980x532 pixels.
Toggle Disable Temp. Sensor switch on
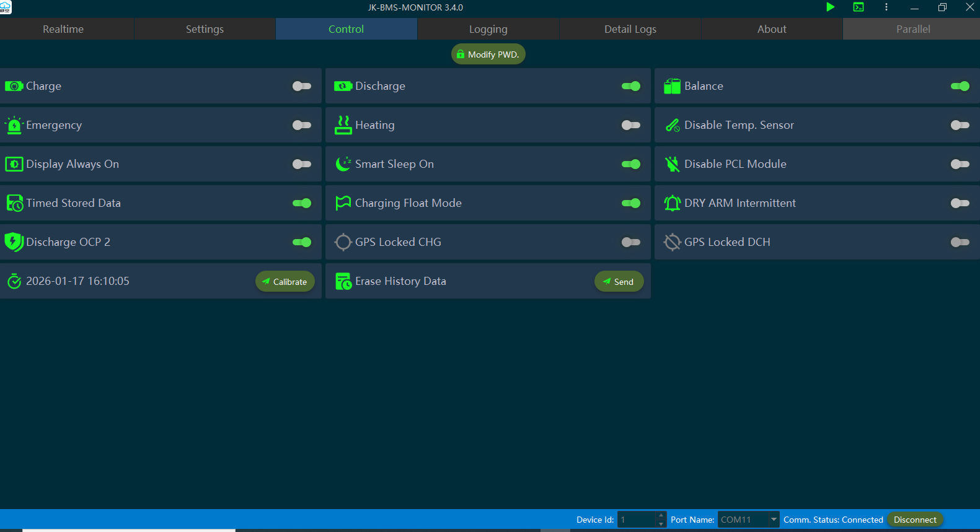tap(960, 125)
